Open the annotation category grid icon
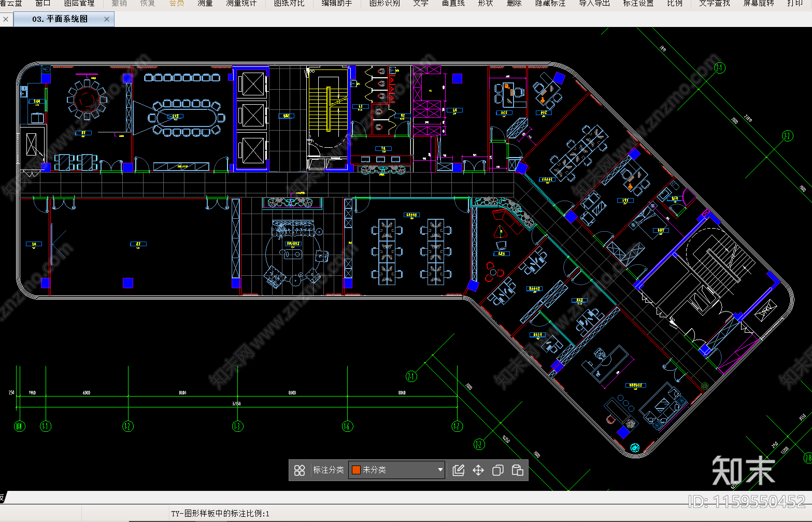812x522 pixels. [300, 470]
